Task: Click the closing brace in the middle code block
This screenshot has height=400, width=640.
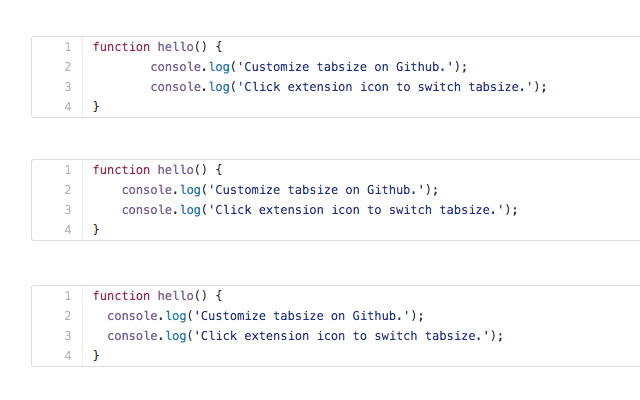Action: point(97,230)
